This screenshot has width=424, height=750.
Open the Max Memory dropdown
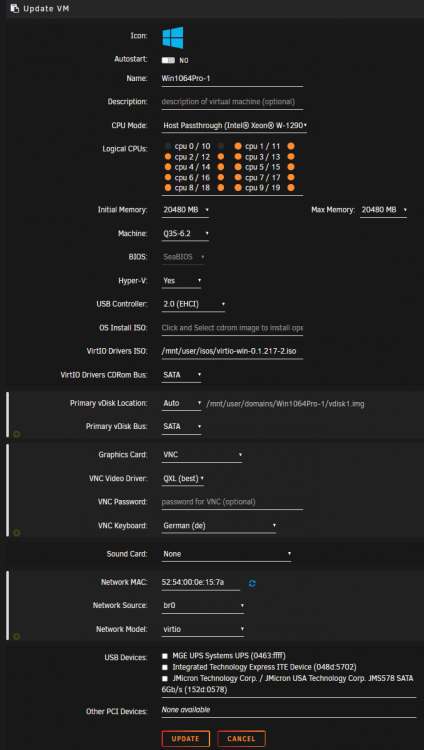(x=383, y=210)
